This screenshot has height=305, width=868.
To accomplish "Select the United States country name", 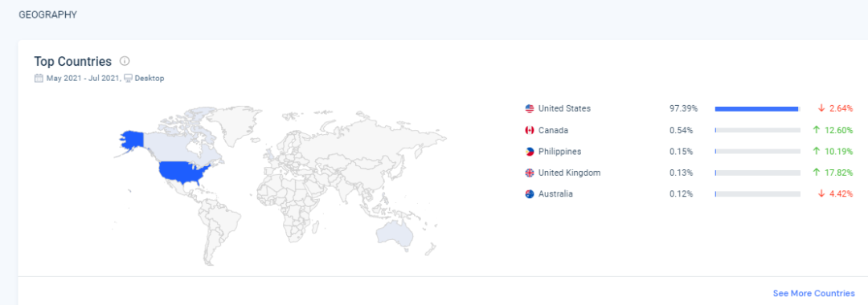I will point(564,109).
